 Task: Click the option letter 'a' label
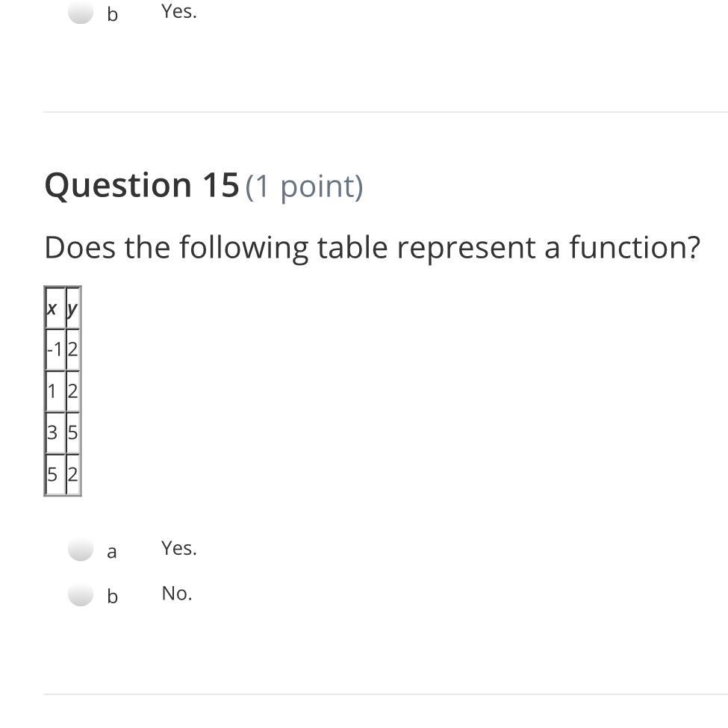pos(111,552)
